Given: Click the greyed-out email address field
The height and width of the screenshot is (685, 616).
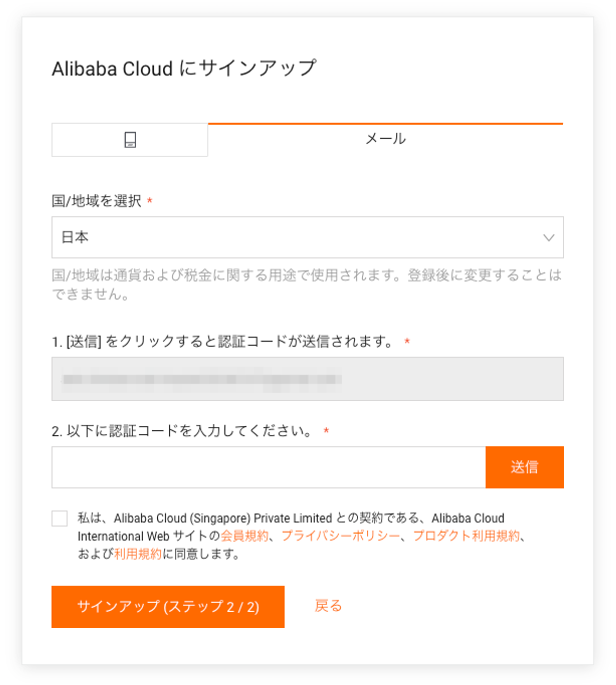Looking at the screenshot, I should [x=307, y=379].
